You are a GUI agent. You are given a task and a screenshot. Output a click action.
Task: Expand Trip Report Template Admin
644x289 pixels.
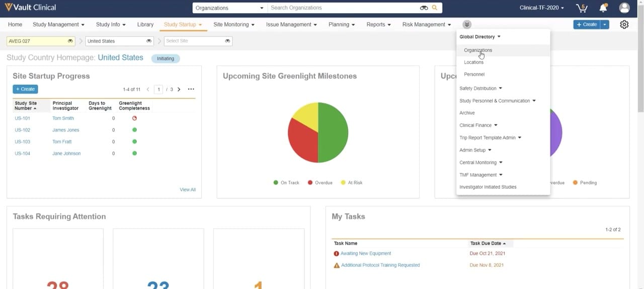[x=490, y=138]
